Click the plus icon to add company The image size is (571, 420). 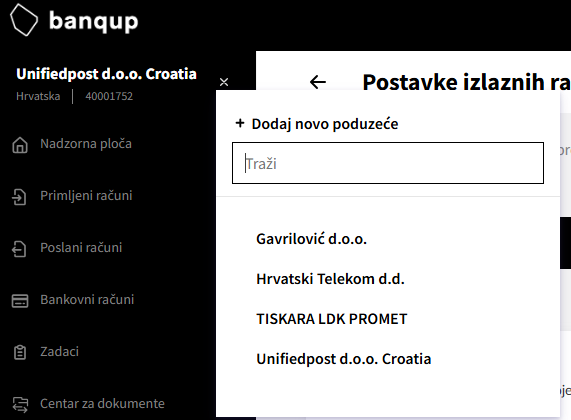tap(240, 123)
